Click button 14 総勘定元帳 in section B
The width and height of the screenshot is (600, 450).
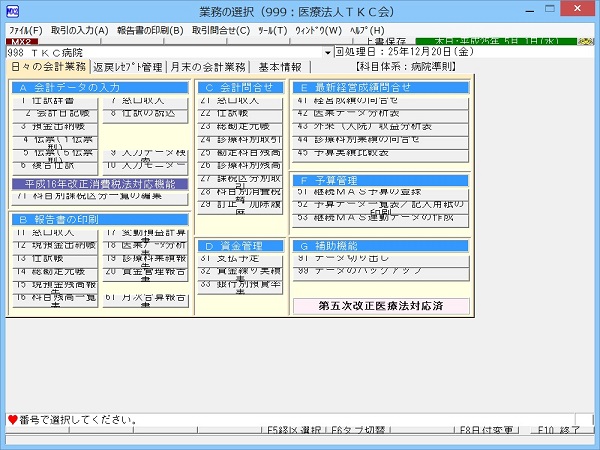(x=55, y=275)
